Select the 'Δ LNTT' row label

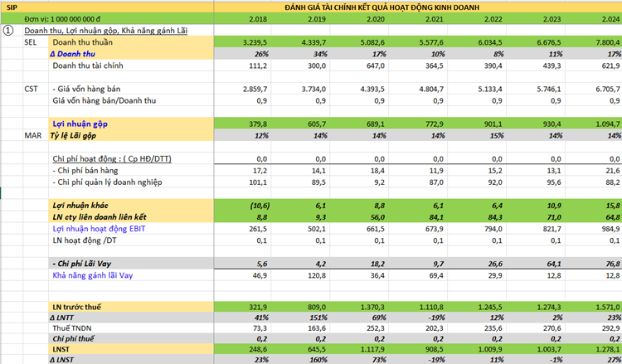click(x=63, y=318)
